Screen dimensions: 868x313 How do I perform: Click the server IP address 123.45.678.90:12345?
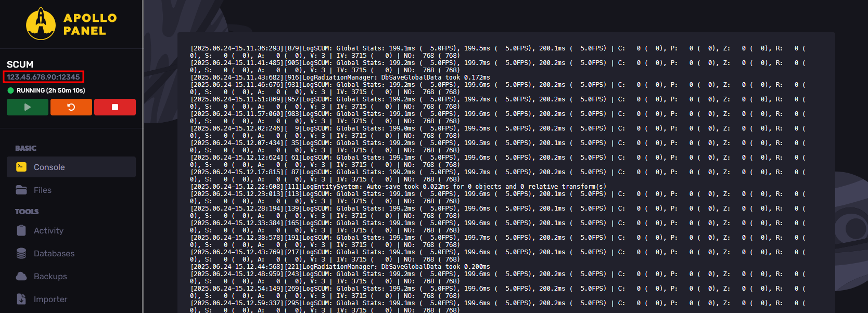(43, 77)
